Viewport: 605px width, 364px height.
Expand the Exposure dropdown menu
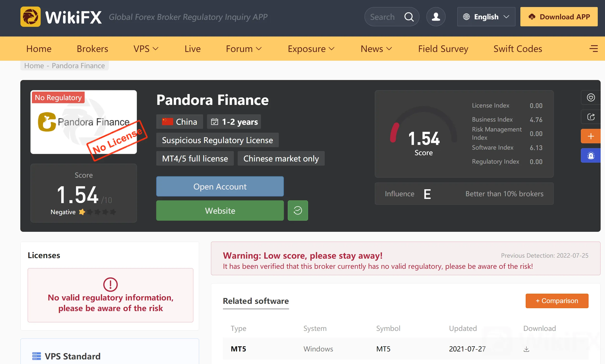(x=311, y=49)
